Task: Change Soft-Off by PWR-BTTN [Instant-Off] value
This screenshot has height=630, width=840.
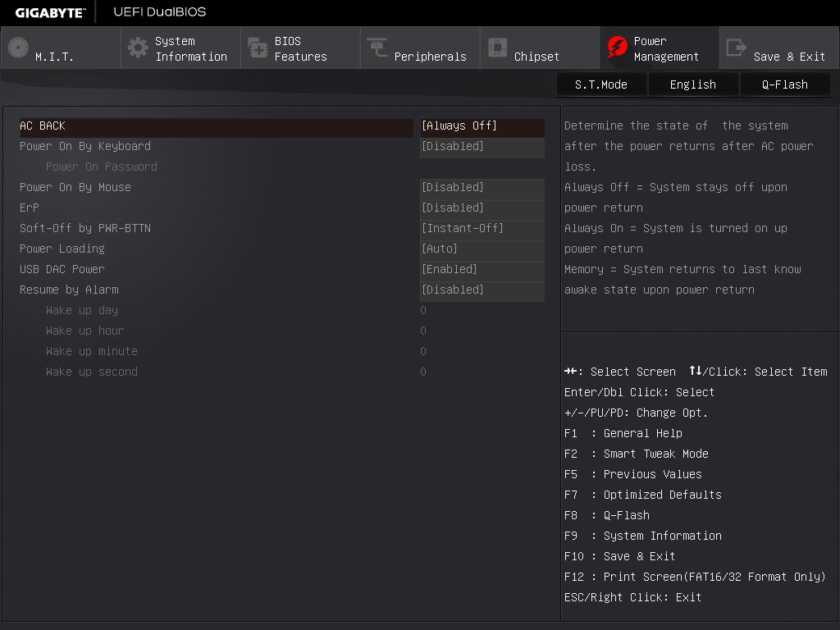Action: click(x=482, y=229)
